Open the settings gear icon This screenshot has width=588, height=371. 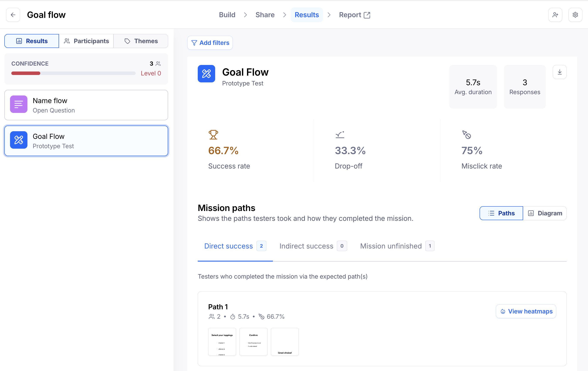pyautogui.click(x=575, y=15)
